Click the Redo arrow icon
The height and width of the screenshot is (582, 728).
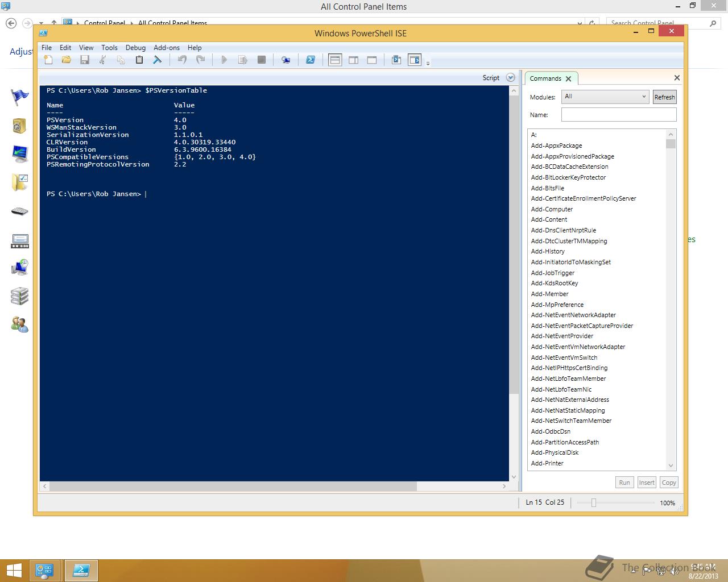pos(200,60)
